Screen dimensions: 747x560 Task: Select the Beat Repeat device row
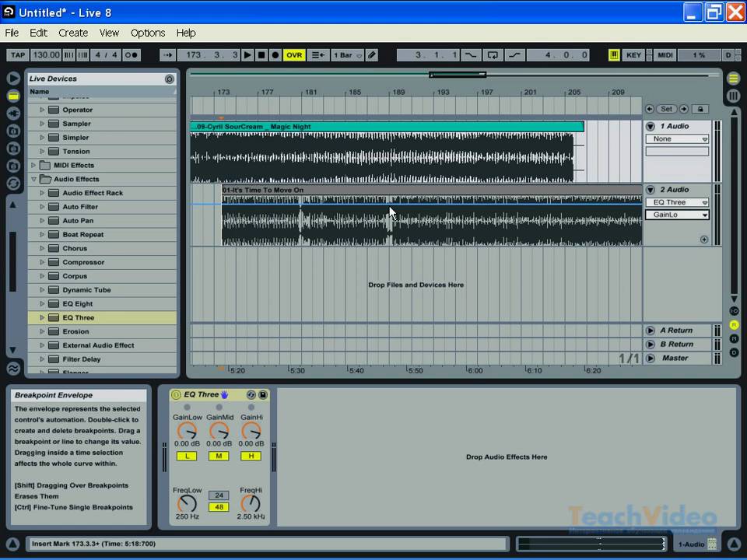pos(102,235)
